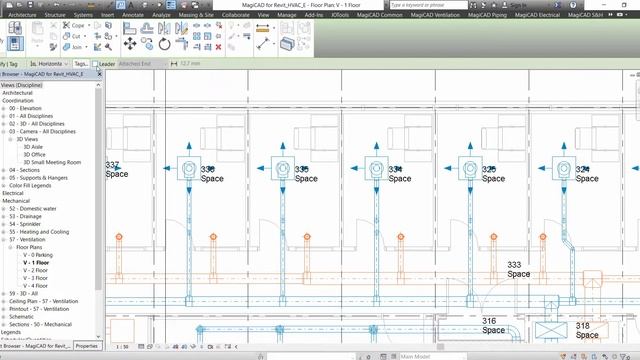Open the Annotate ribbon tab

133,15
